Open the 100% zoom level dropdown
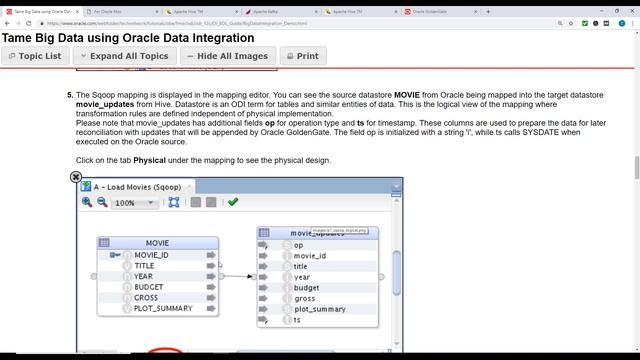This screenshot has width=640, height=360. tap(134, 203)
